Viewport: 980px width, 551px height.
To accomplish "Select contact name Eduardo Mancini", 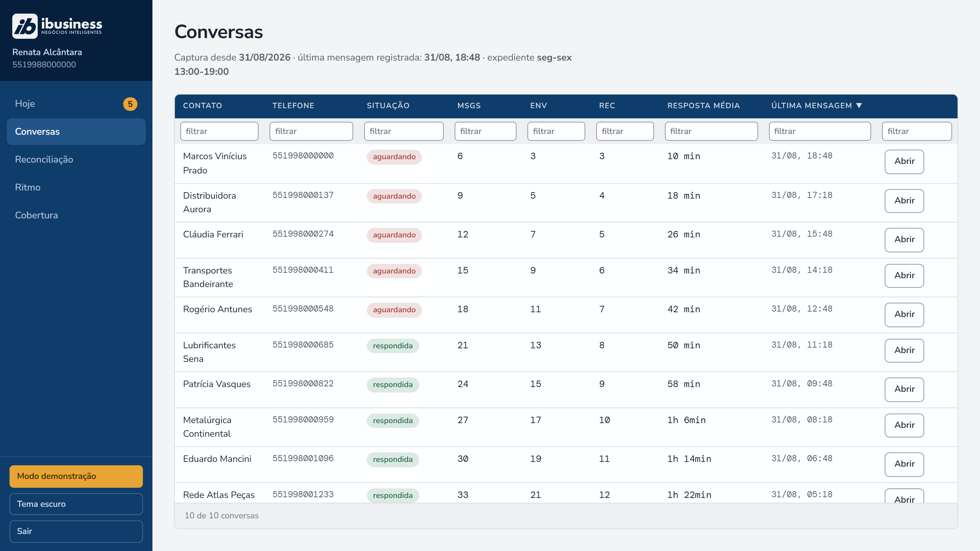I will (x=217, y=459).
